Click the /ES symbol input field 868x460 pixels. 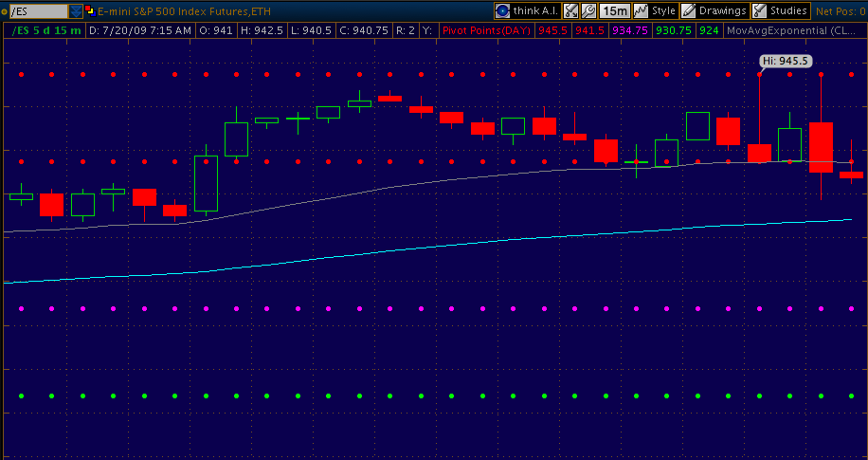point(36,11)
